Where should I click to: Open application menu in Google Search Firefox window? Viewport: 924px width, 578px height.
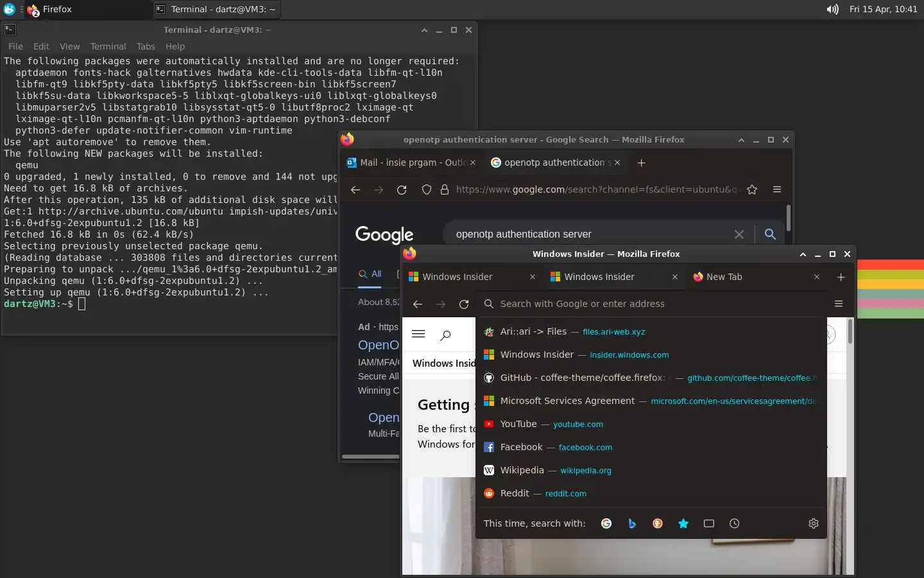777,189
